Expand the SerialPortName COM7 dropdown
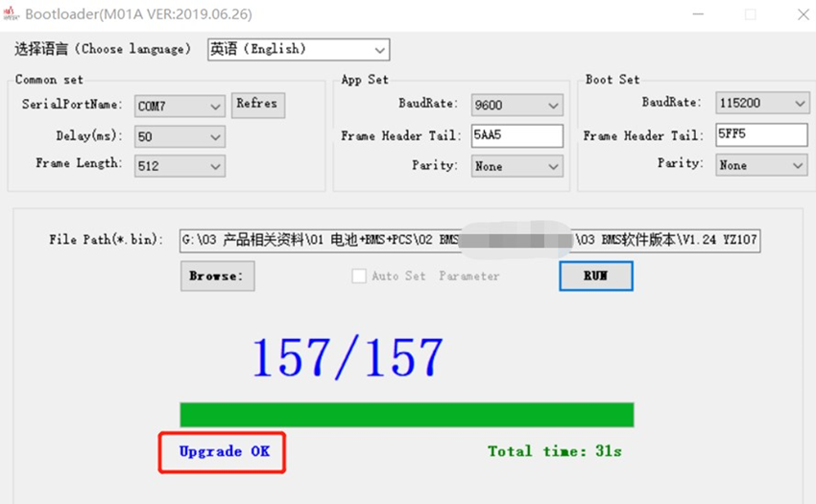 pos(180,108)
